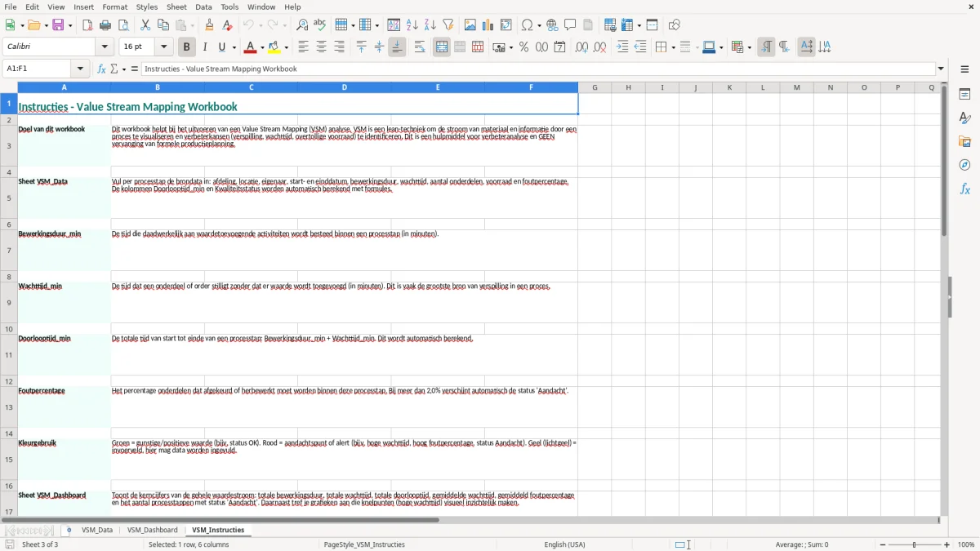Open the Format menu
This screenshot has height=551, width=980.
click(115, 7)
